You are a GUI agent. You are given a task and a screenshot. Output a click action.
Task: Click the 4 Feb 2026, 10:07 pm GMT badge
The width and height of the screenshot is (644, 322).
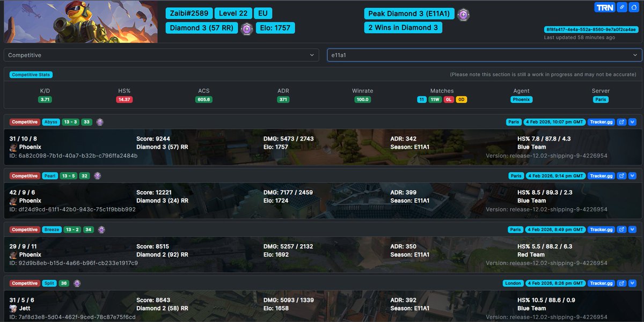pos(555,122)
